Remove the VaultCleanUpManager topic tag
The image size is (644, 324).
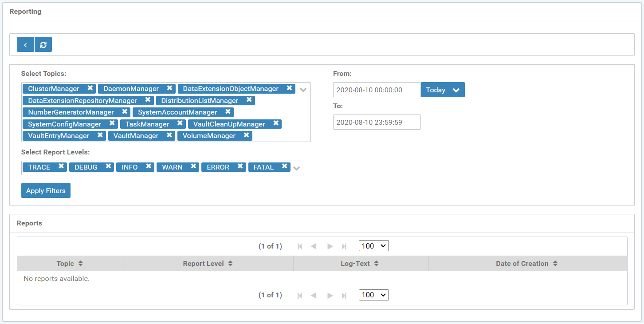pyautogui.click(x=276, y=124)
